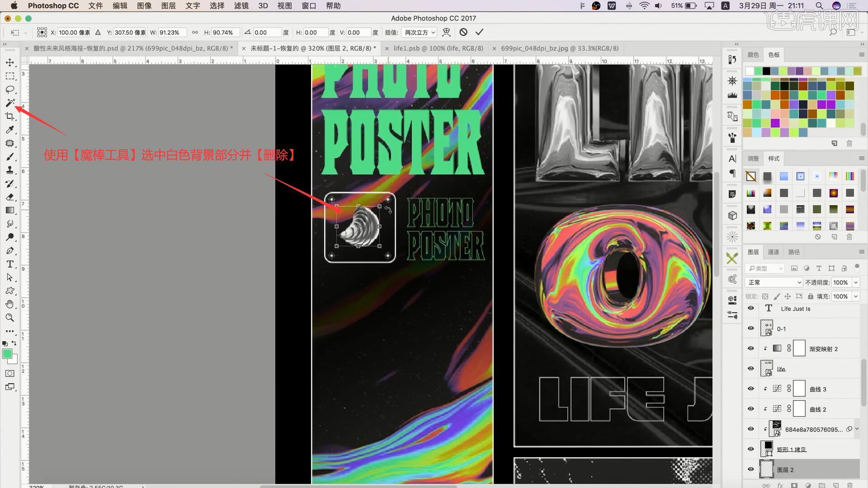Cancel the transform in options bar
Image resolution: width=868 pixels, height=488 pixels.
pos(463,32)
